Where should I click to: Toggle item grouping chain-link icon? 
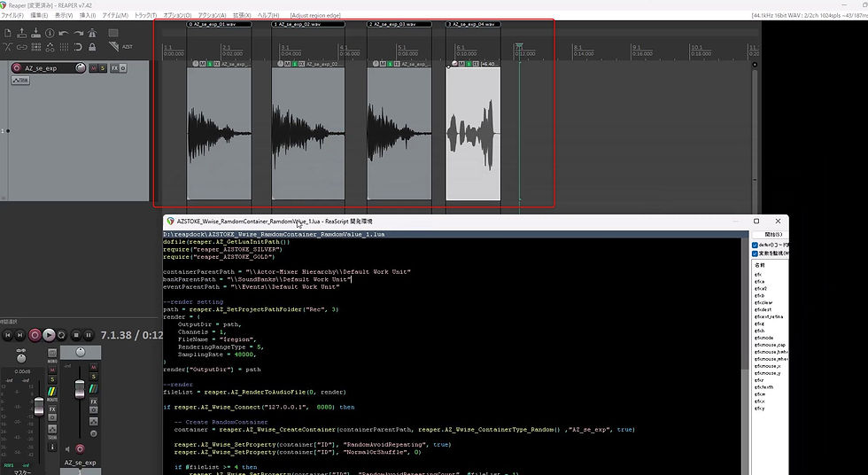click(x=21, y=47)
